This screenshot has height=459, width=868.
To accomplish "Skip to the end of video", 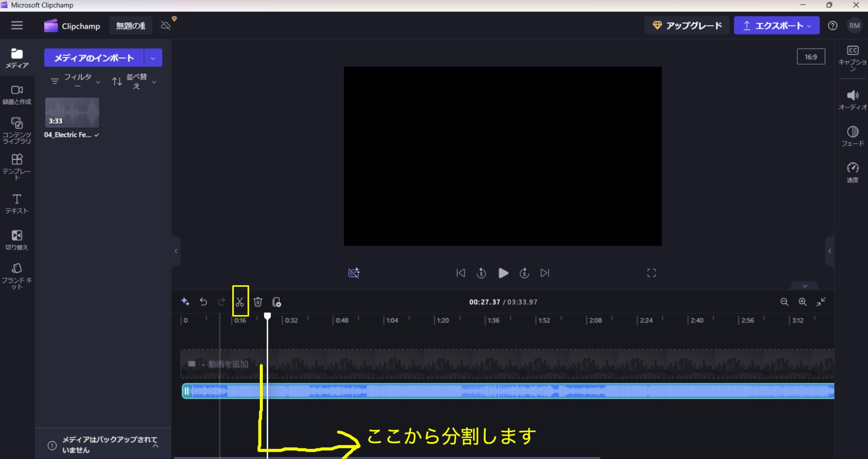I will (545, 273).
